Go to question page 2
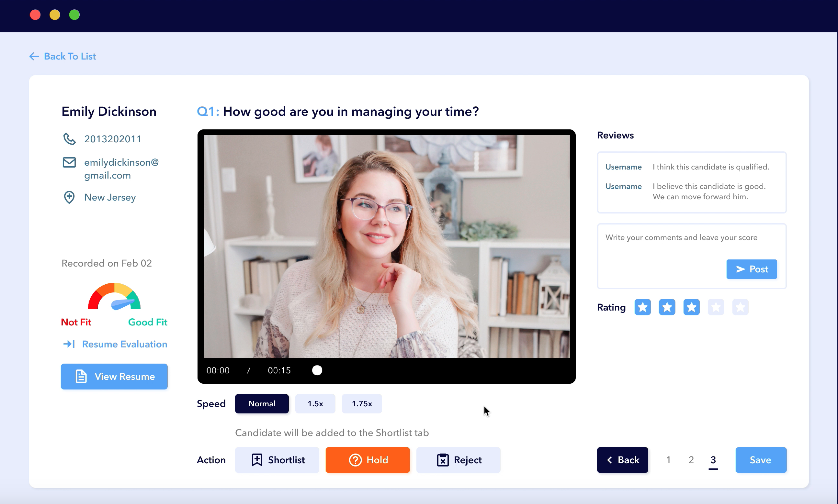The height and width of the screenshot is (504, 838). pos(691,460)
